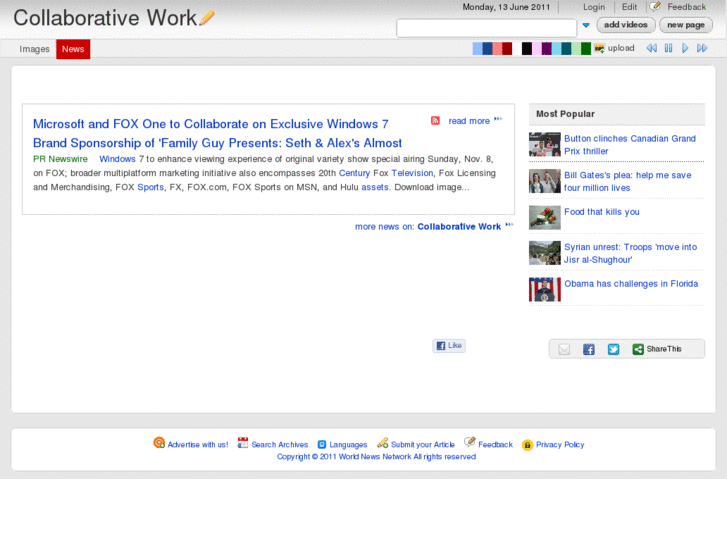Click inside the search input field
This screenshot has height=545, width=727.
(x=486, y=27)
